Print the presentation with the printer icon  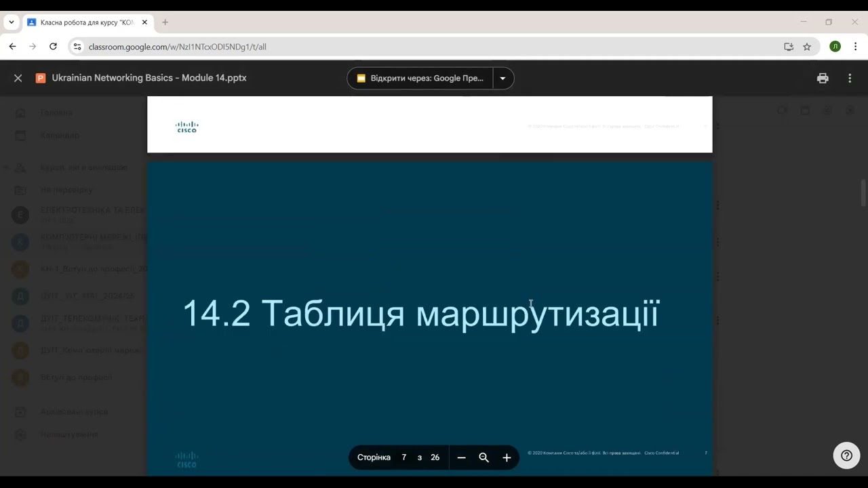pos(823,78)
